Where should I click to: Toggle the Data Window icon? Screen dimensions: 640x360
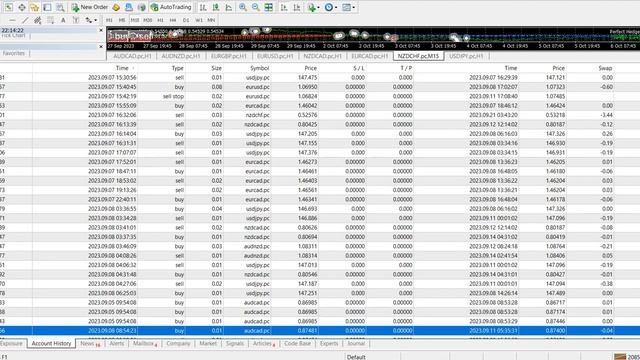(22, 7)
